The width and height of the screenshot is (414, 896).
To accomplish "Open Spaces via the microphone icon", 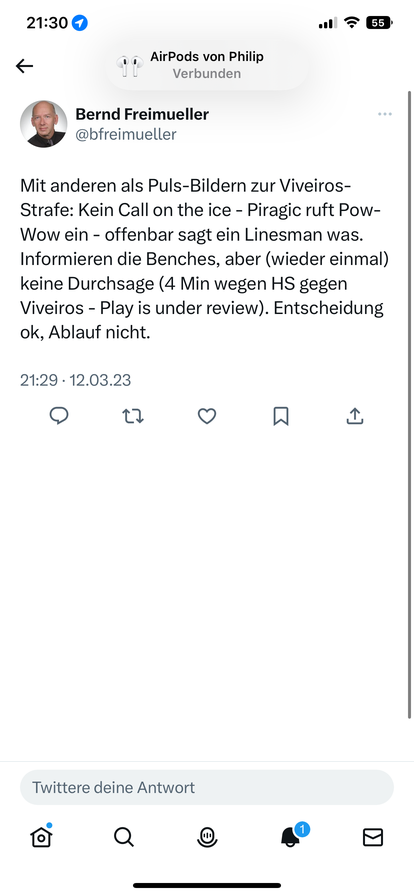I will coord(207,837).
